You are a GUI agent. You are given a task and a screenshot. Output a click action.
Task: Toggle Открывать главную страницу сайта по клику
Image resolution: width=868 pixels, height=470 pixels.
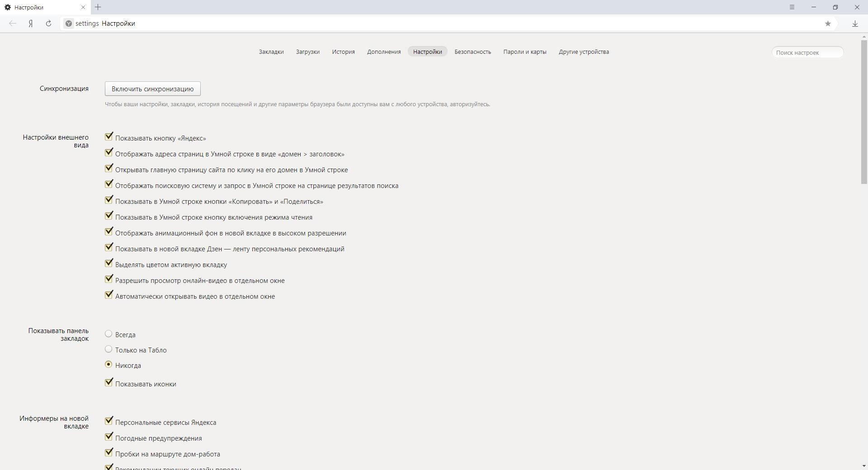(x=108, y=168)
